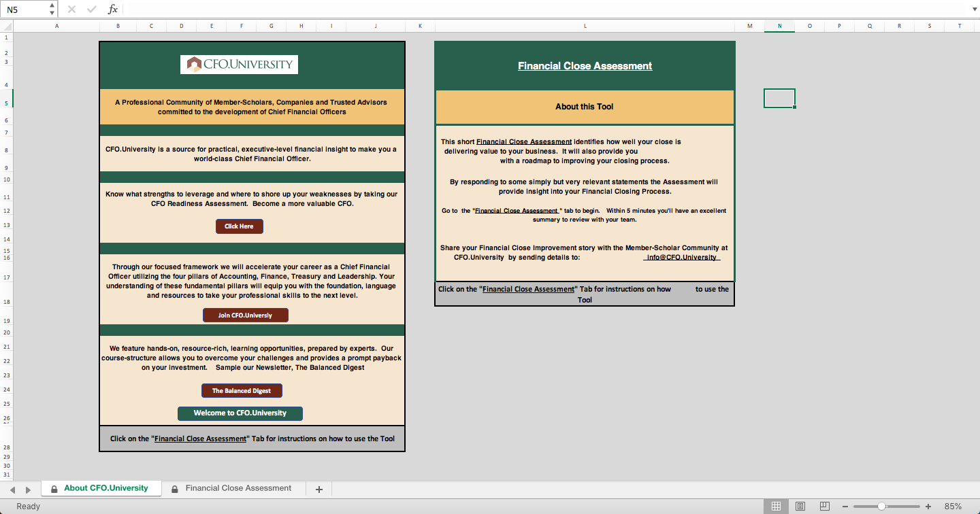Switch to Page Layout view icon

(800, 507)
